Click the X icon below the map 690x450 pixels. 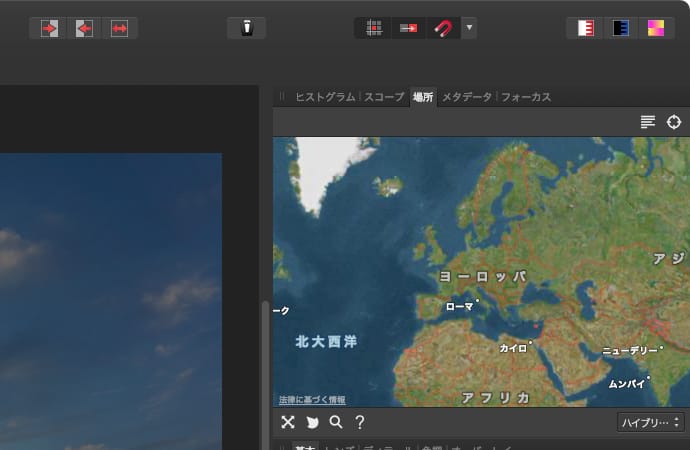coord(288,422)
